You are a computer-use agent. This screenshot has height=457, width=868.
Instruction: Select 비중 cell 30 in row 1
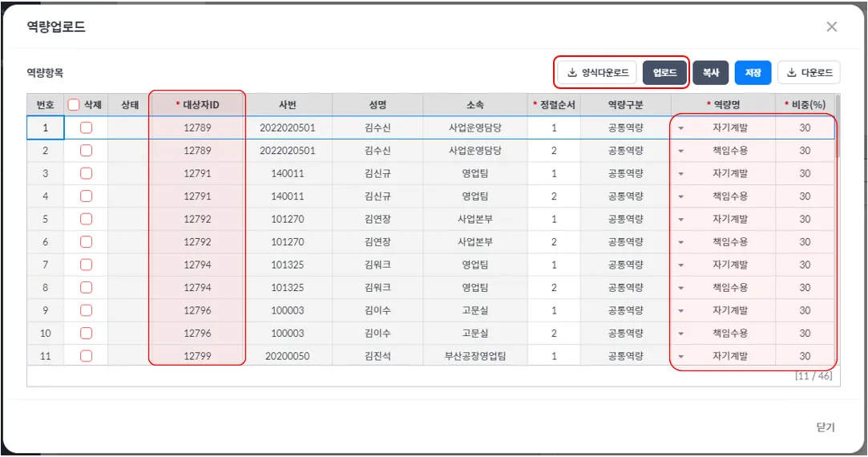pyautogui.click(x=805, y=128)
